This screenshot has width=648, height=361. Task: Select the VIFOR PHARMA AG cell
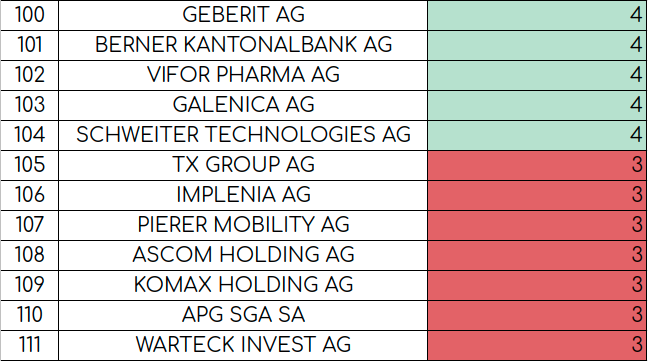tap(243, 76)
